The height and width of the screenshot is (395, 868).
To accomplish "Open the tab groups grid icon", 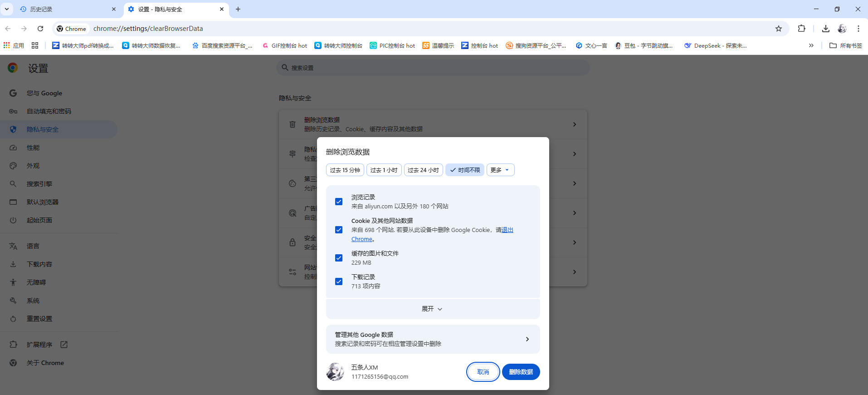I will click(x=35, y=45).
